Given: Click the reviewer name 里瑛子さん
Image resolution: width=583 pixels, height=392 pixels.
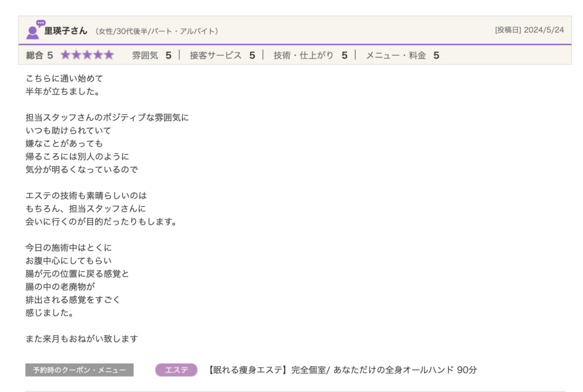Looking at the screenshot, I should 66,31.
